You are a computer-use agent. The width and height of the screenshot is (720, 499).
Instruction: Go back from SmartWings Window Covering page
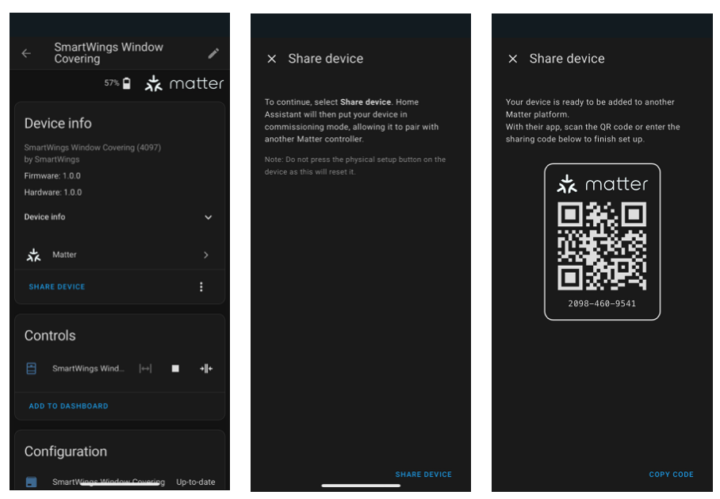coord(26,54)
